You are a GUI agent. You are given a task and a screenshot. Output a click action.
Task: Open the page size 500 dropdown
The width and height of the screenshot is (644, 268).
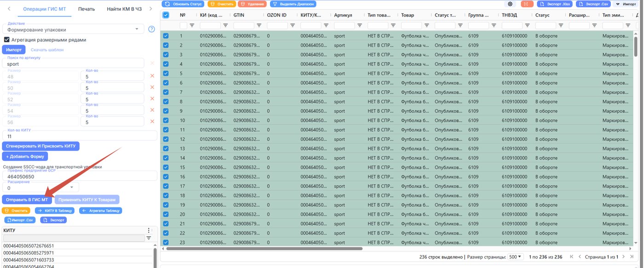click(516, 257)
